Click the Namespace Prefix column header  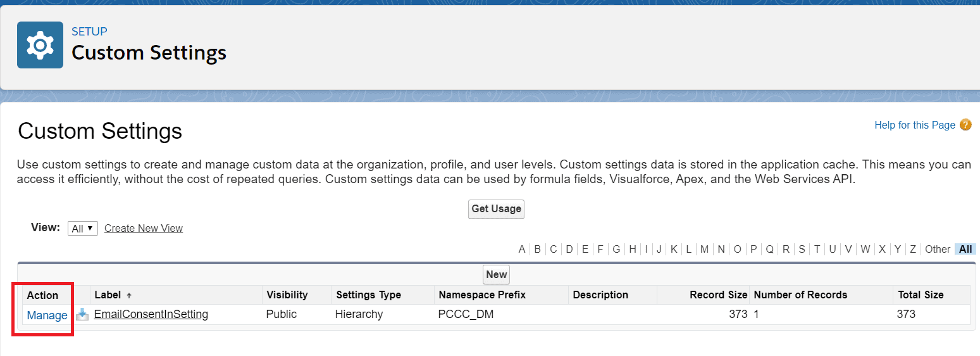(482, 295)
